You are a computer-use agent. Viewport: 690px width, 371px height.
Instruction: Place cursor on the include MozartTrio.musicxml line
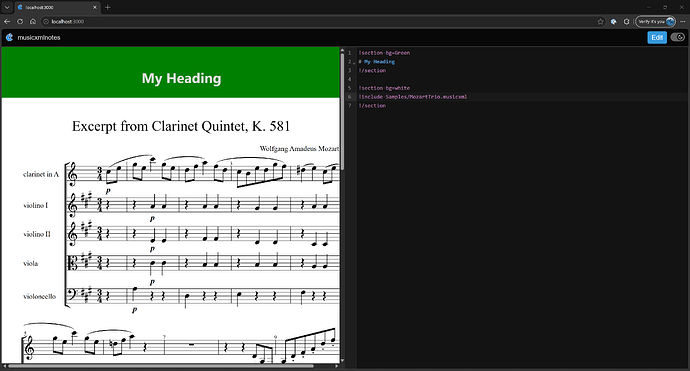click(x=413, y=97)
